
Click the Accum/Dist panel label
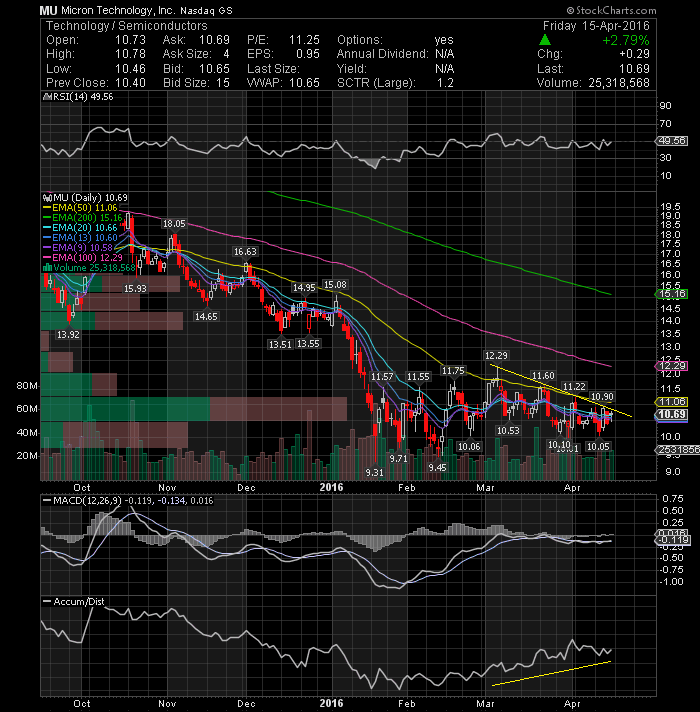click(x=79, y=602)
